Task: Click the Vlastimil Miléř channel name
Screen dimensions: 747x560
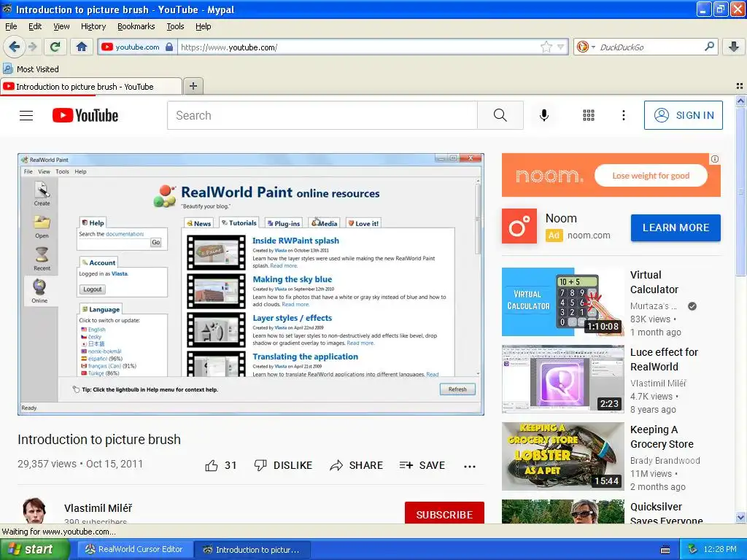Action: point(98,508)
